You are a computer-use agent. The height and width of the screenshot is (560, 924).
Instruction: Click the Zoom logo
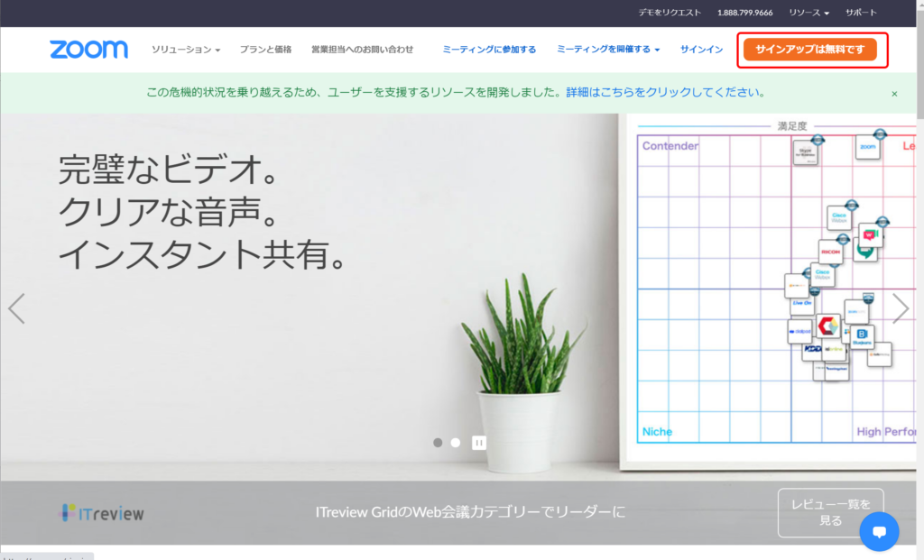tap(88, 50)
